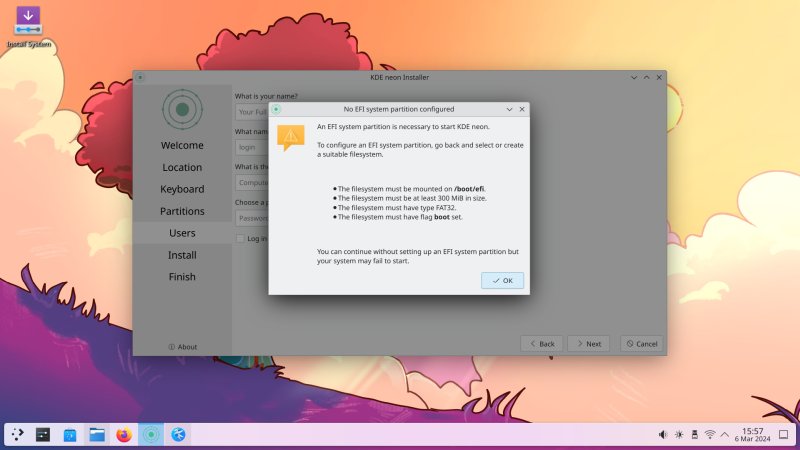Cancel the KDE neon installation
The height and width of the screenshot is (450, 800).
[x=641, y=344]
